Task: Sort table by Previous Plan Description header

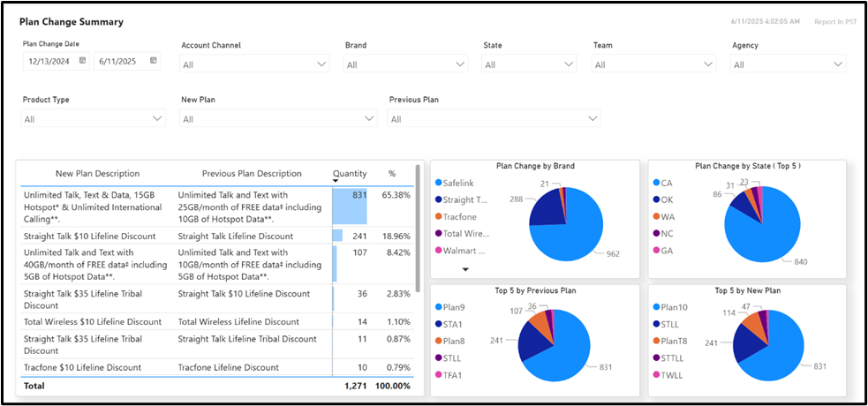Action: pos(252,174)
